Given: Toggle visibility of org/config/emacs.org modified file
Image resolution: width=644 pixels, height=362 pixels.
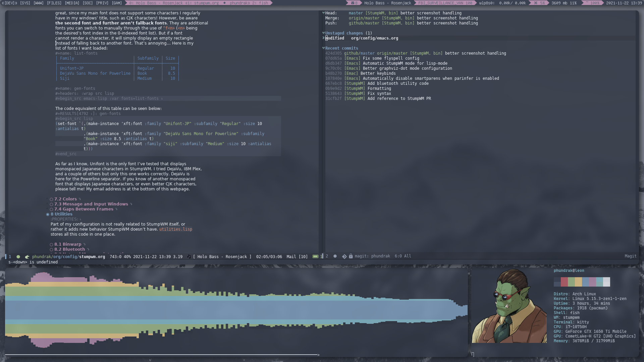Looking at the screenshot, I should click(x=324, y=38).
